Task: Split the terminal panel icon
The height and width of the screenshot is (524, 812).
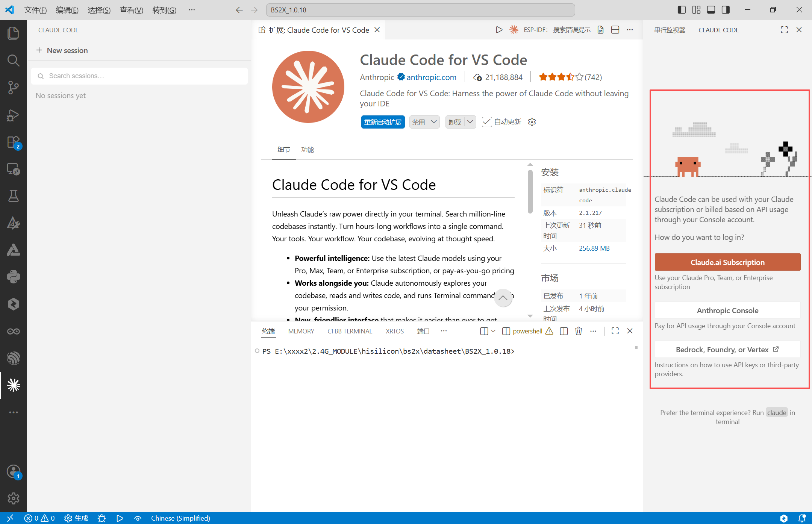Action: click(564, 331)
